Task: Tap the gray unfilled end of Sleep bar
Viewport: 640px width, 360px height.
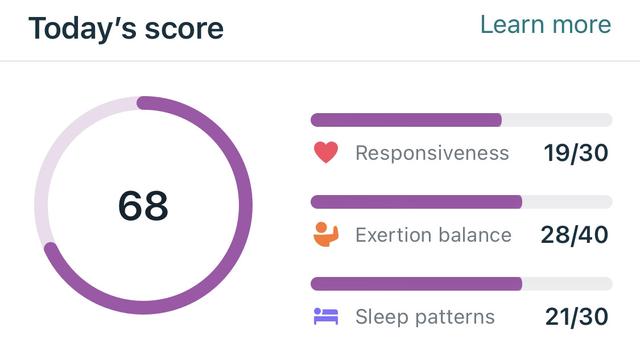Action: pos(567,284)
